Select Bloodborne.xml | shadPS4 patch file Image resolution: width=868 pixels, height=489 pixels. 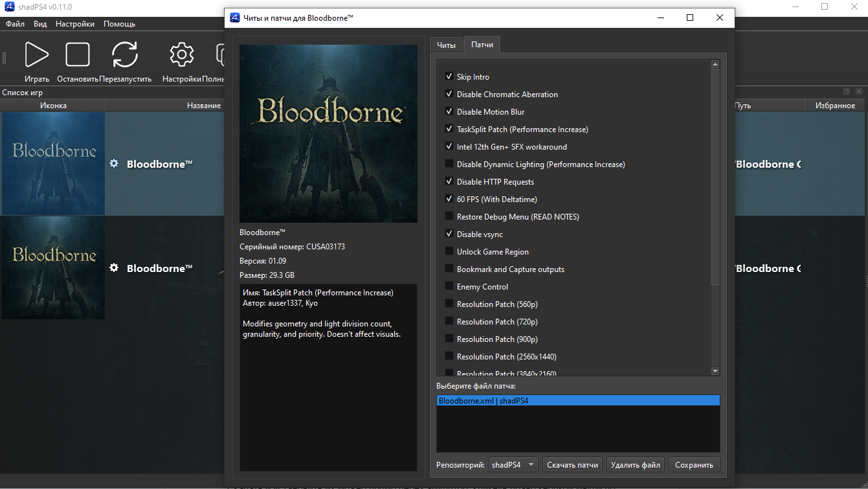(x=578, y=401)
